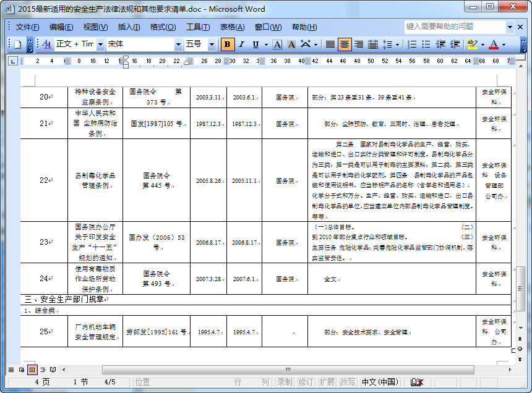The height and width of the screenshot is (393, 532).
Task: Toggle 修订 track changes in status bar
Action: tap(306, 382)
